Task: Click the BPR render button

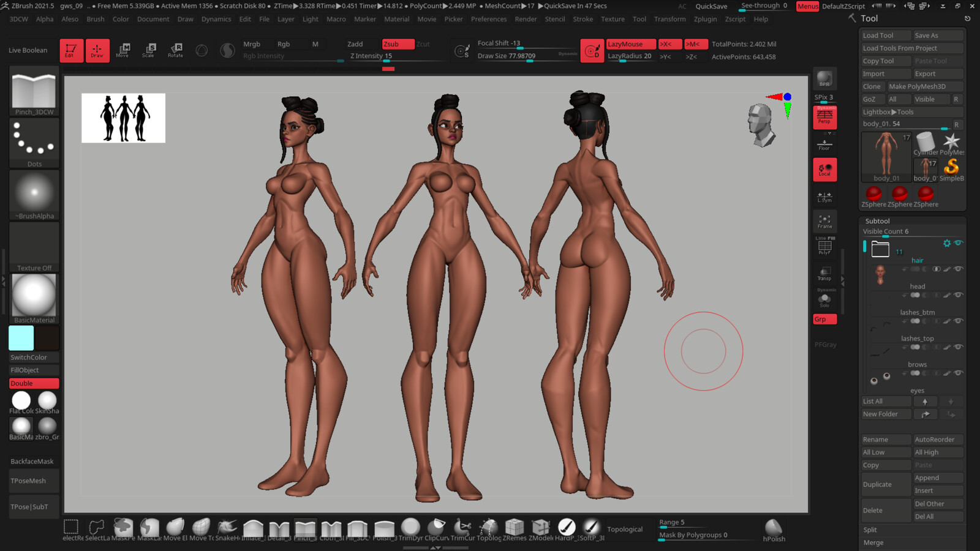Action: click(824, 79)
